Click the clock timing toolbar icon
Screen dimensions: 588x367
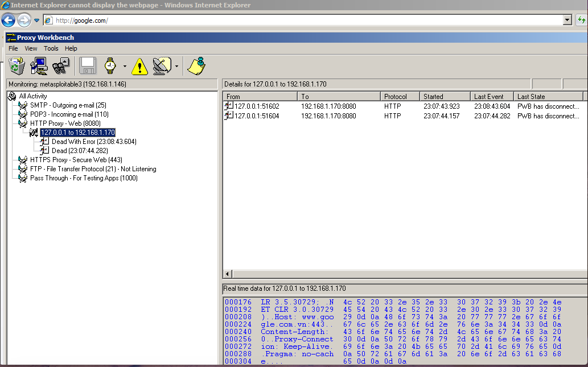click(112, 65)
